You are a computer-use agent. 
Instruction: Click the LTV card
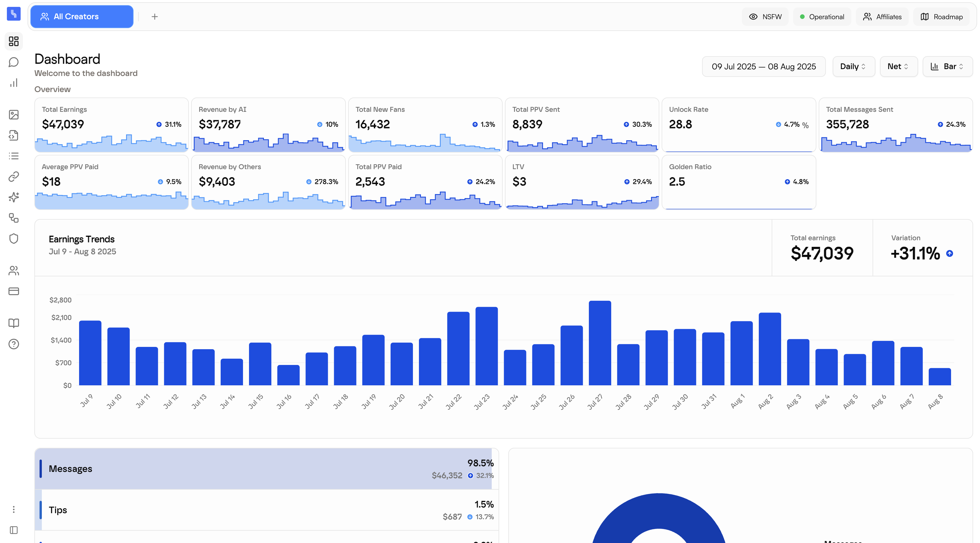point(582,182)
